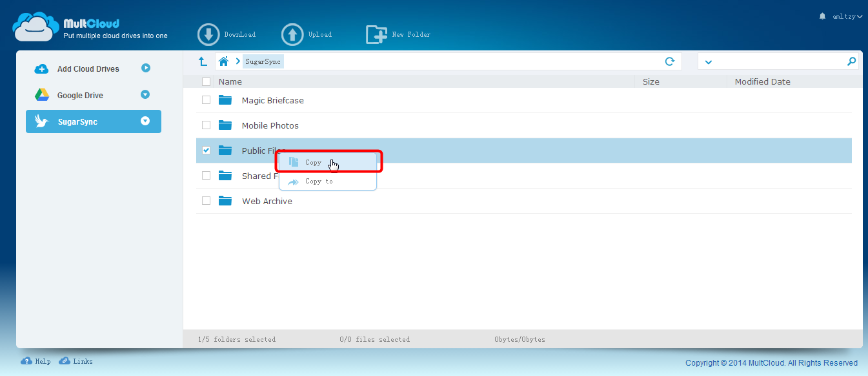Click the New Folder icon
The height and width of the screenshot is (376, 868).
[376, 34]
